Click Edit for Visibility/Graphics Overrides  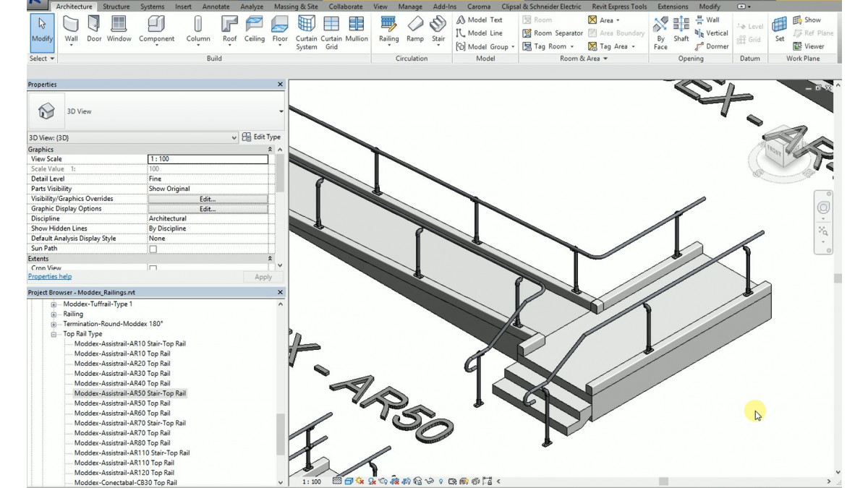click(208, 199)
